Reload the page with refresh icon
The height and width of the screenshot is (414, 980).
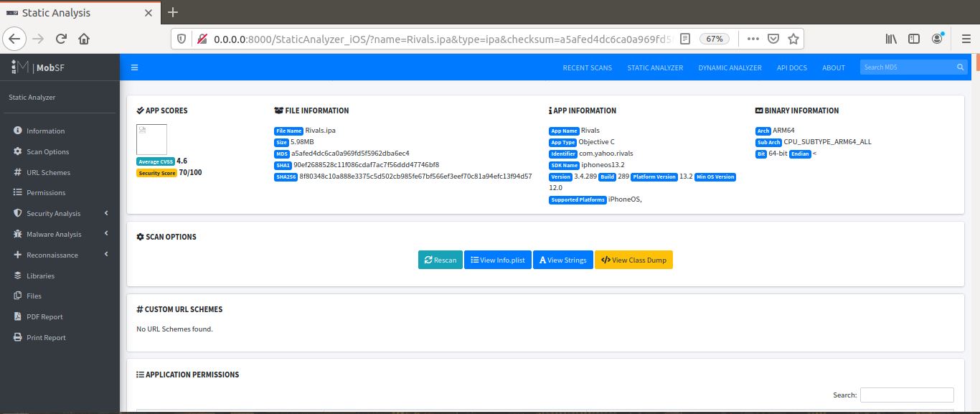click(x=61, y=39)
